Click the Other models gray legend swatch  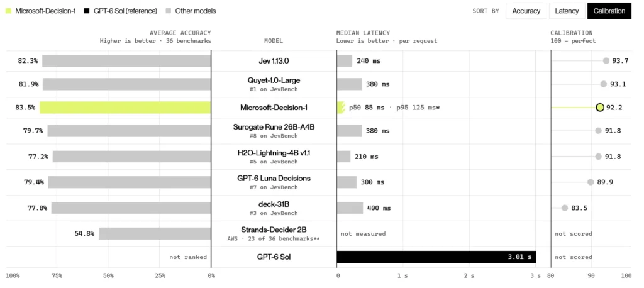[169, 11]
